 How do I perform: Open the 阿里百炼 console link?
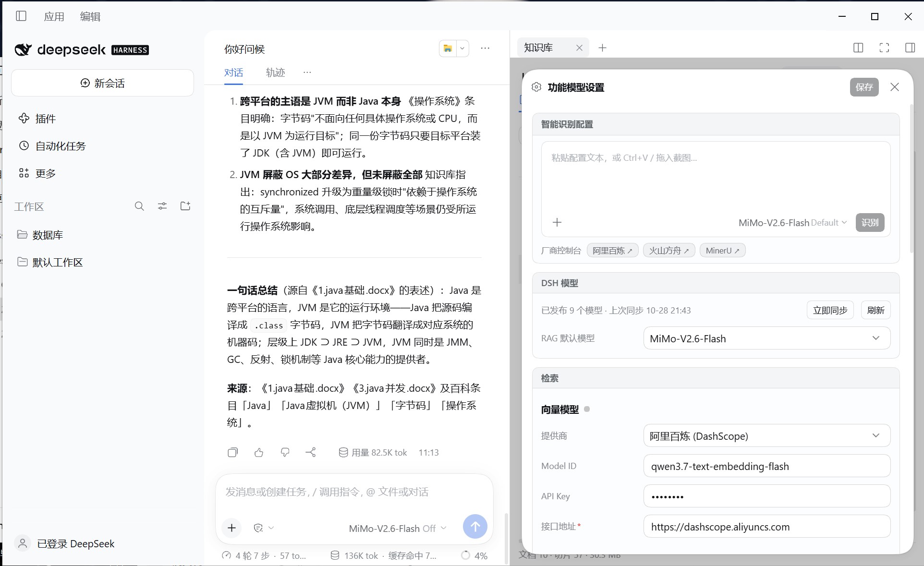[612, 251]
